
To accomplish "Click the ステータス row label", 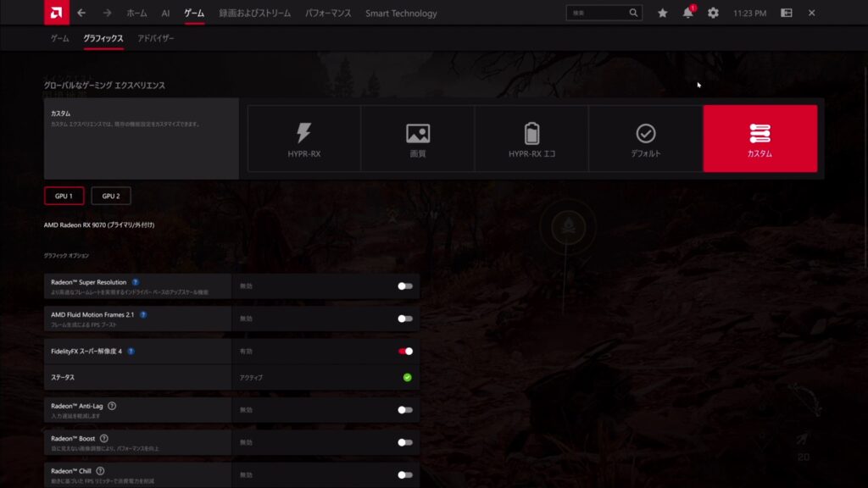I will point(63,377).
